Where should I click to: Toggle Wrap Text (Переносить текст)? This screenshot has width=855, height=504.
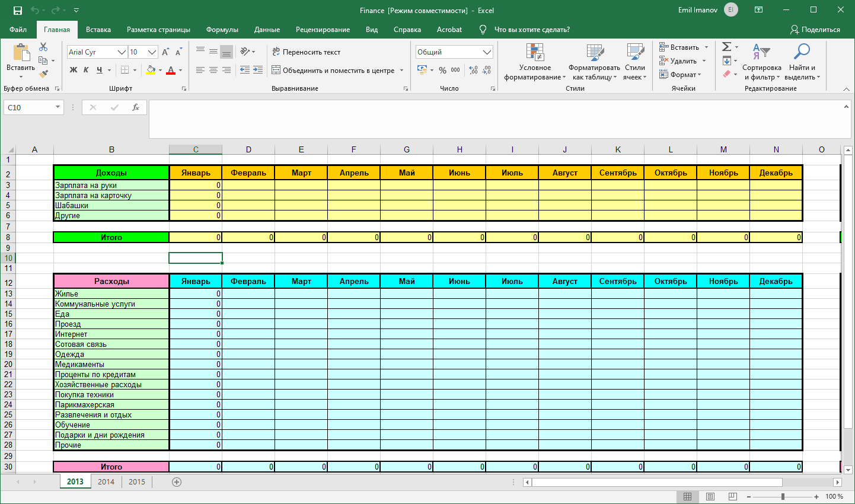click(306, 52)
